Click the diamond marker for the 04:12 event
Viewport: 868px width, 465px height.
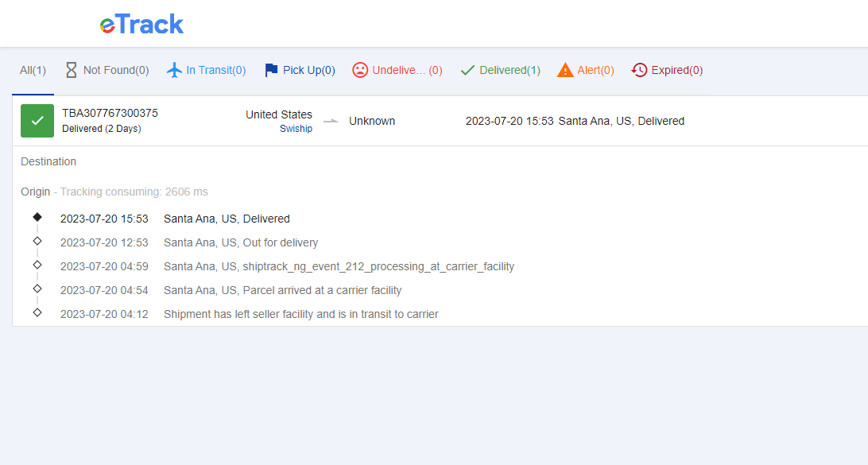[37, 312]
